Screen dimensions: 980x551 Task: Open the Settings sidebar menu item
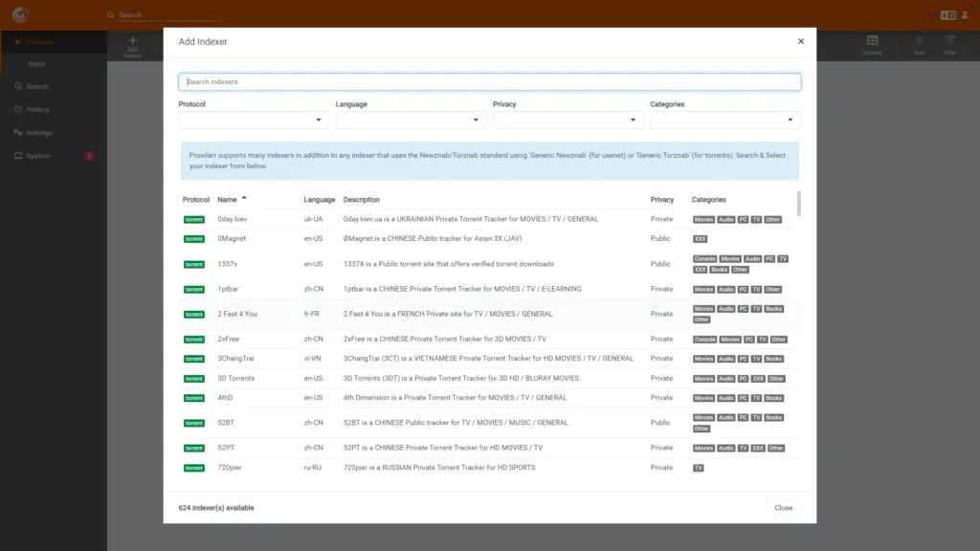pyautogui.click(x=39, y=133)
